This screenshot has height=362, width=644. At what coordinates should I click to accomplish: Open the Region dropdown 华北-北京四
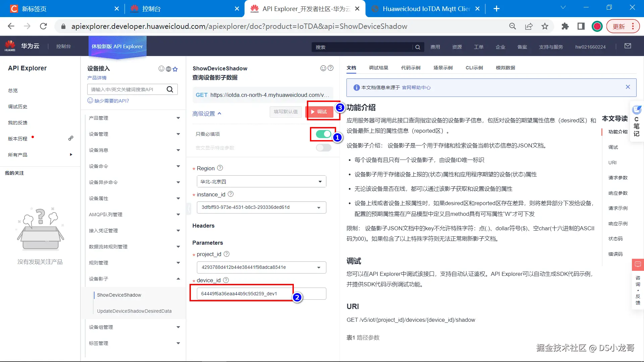coord(261,182)
